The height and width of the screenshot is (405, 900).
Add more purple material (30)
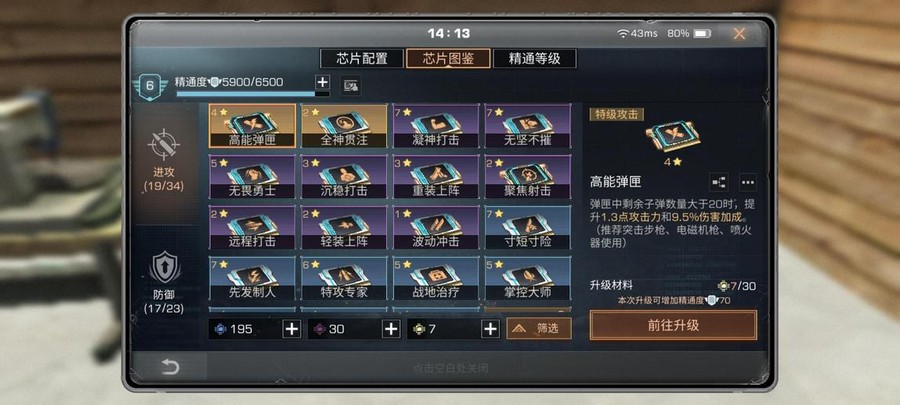(x=391, y=329)
